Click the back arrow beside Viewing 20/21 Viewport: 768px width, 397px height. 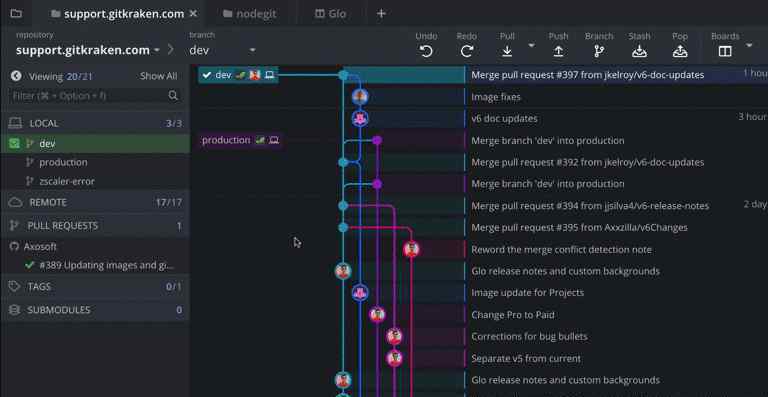coord(16,76)
